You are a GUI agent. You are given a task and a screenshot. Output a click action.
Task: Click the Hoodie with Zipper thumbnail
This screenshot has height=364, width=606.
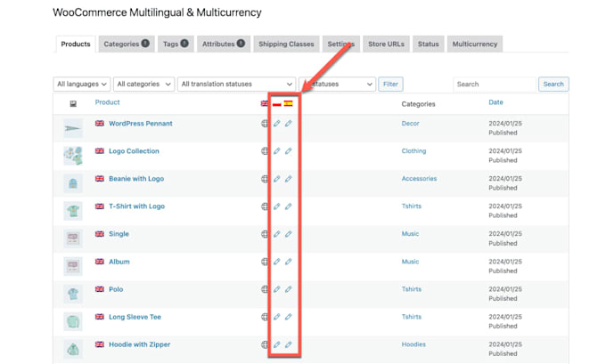(73, 350)
